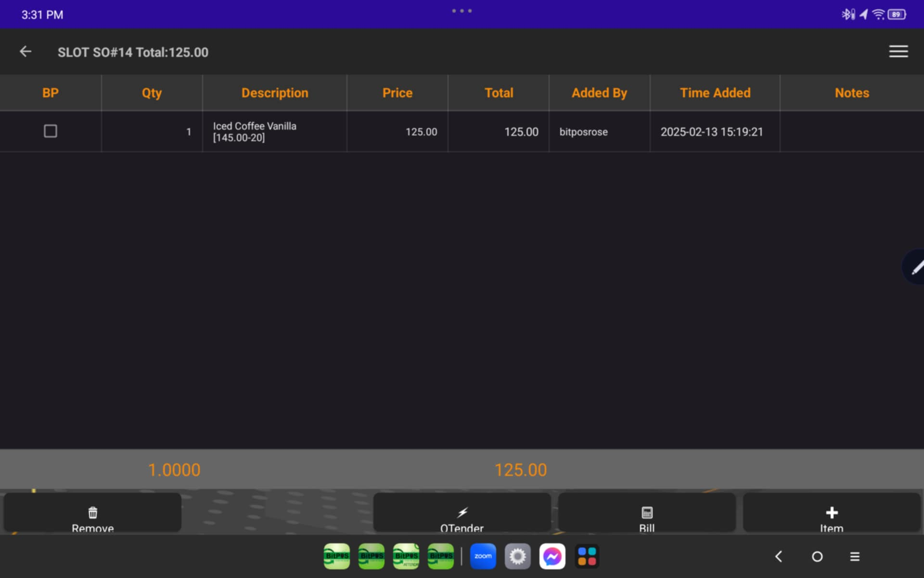
Task: Select the Iced Coffee Vanilla description cell
Action: click(274, 131)
